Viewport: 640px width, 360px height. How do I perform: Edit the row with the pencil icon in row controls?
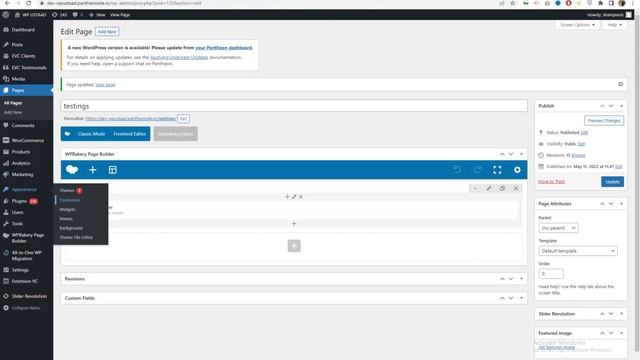click(x=489, y=188)
